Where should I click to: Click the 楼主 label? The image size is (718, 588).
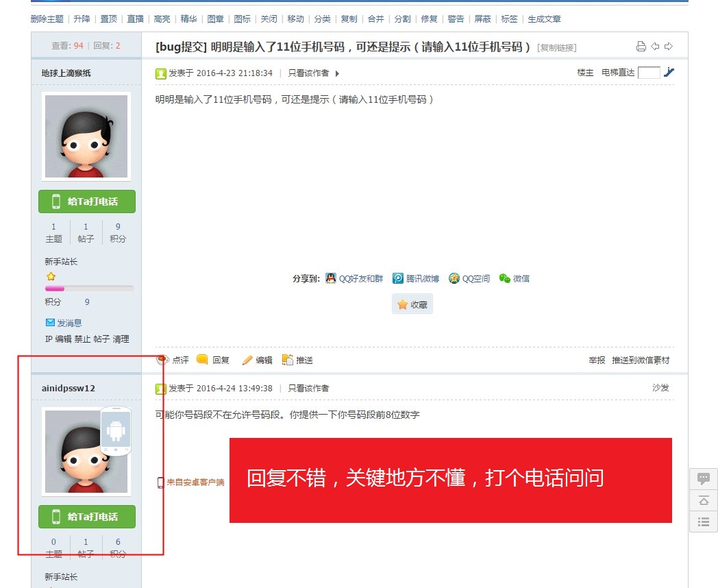click(585, 73)
